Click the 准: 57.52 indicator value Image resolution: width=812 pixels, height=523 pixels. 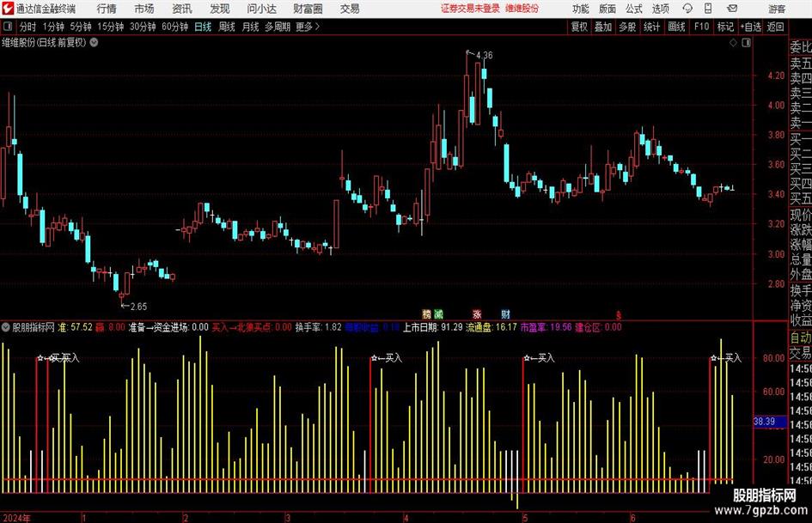(x=75, y=327)
